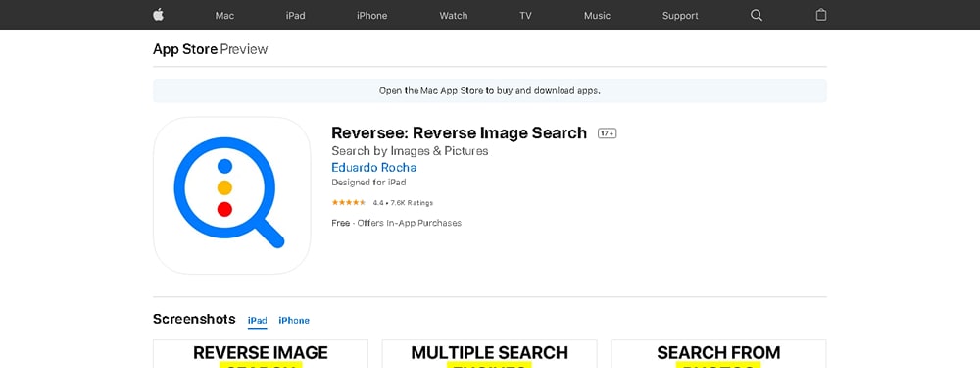Click Free - Offers In-App Purchases text
This screenshot has width=980, height=368.
[x=396, y=223]
